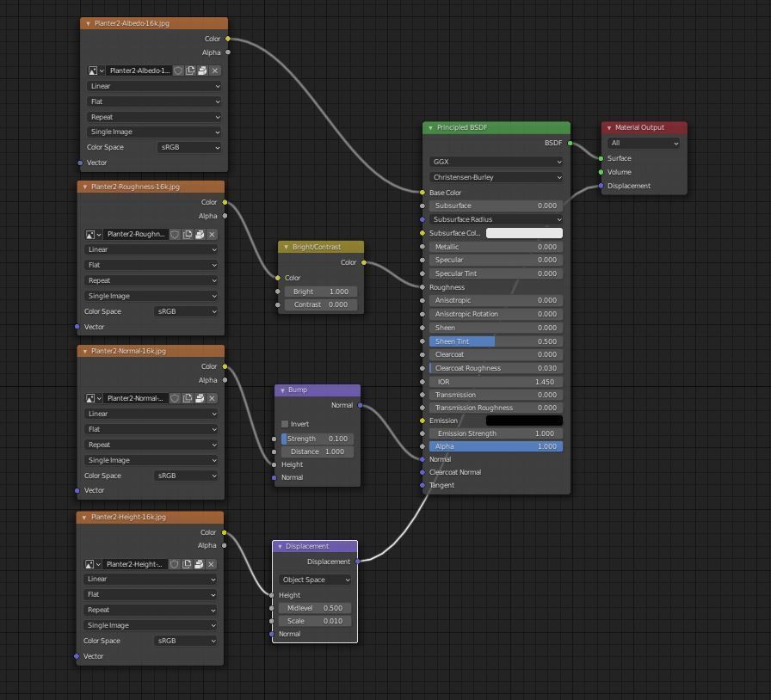This screenshot has height=700, width=771.
Task: Click fake user shield icon on Roughness node
Action: (x=175, y=235)
